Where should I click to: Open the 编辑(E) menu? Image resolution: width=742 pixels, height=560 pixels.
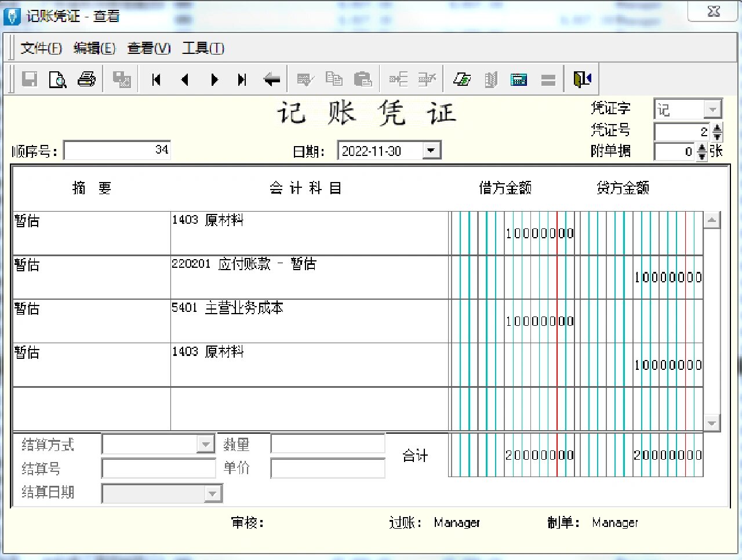click(94, 48)
